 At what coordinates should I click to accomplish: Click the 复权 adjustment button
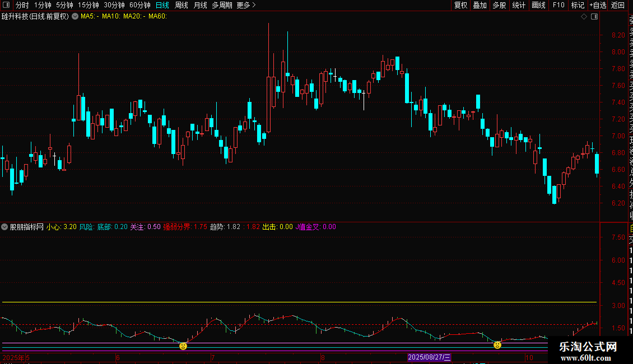[x=460, y=5]
